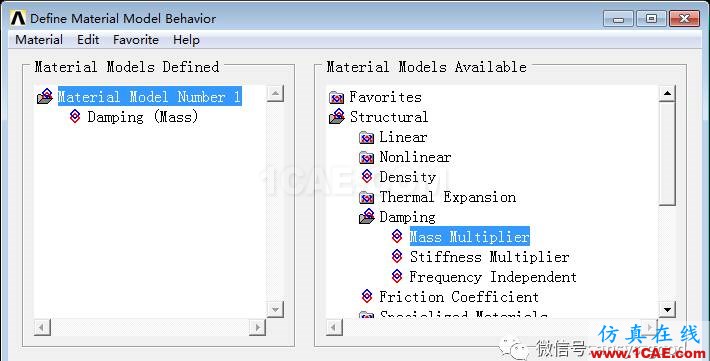The height and width of the screenshot is (361, 710).
Task: Open the Favorites folder icon
Action: pyautogui.click(x=336, y=97)
